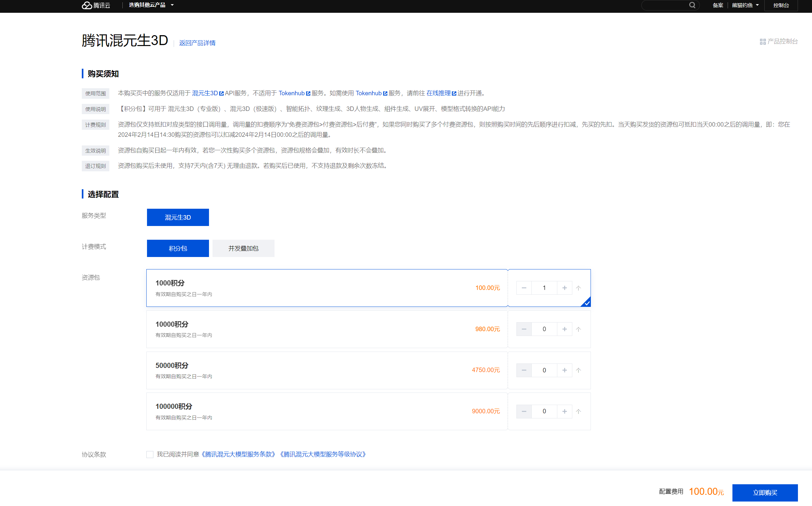The image size is (812, 506).
Task: Decrease quantity of 50000积分 pack
Action: point(524,370)
